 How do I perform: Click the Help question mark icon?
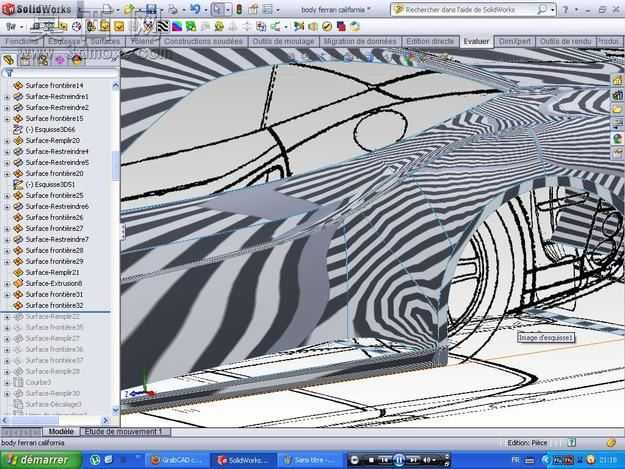565,10
